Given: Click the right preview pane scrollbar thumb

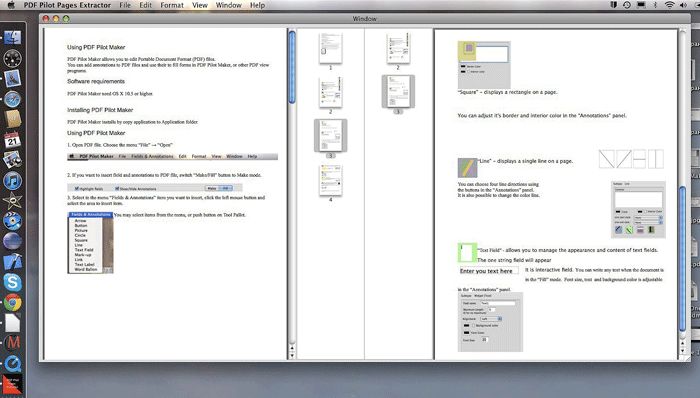Looking at the screenshot, I should (682, 259).
